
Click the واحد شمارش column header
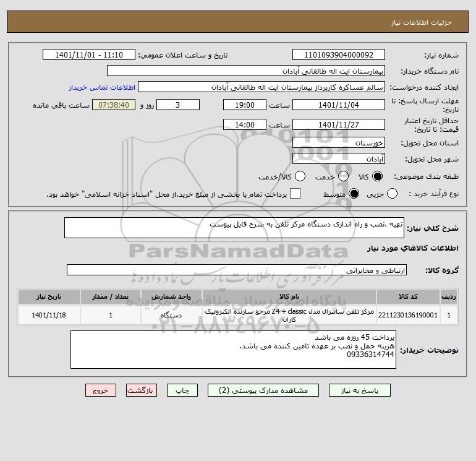point(171,296)
